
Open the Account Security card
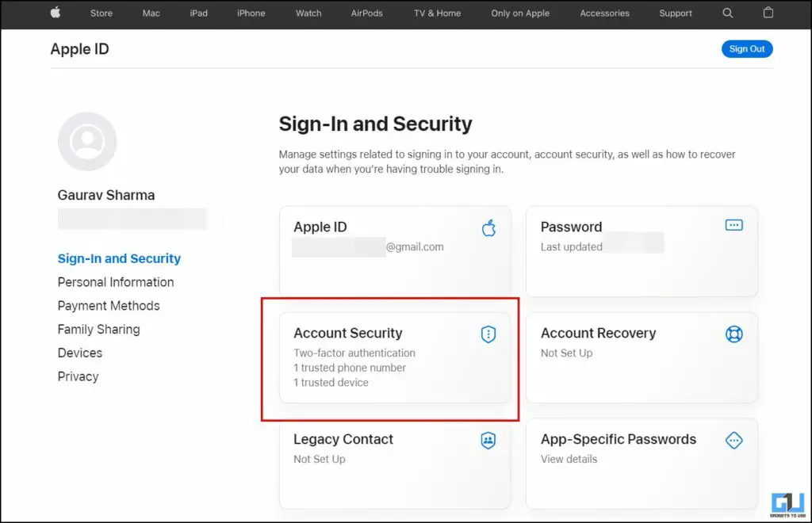pos(395,357)
